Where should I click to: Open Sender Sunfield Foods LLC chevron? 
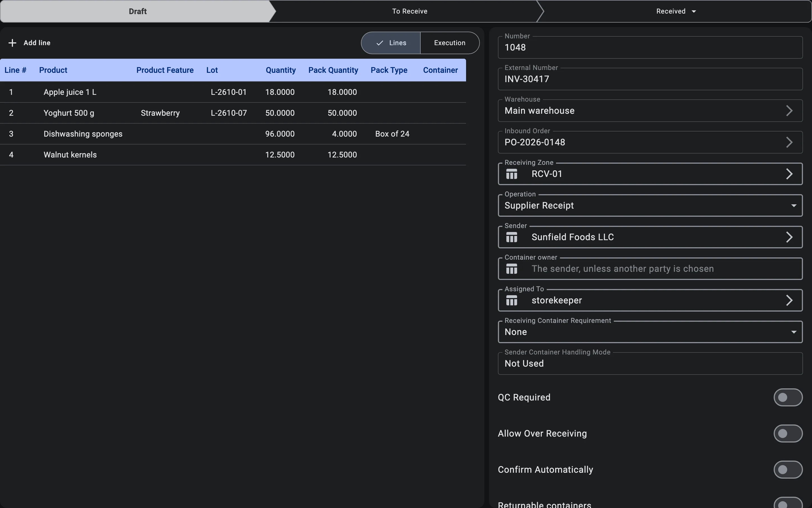(x=789, y=237)
